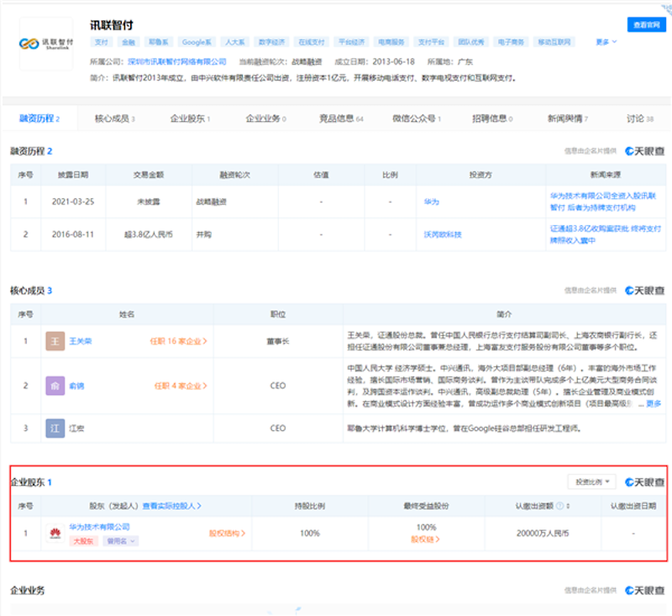Open the investor link in the 2016-08-11 row
672x616 pixels.
pos(443,234)
